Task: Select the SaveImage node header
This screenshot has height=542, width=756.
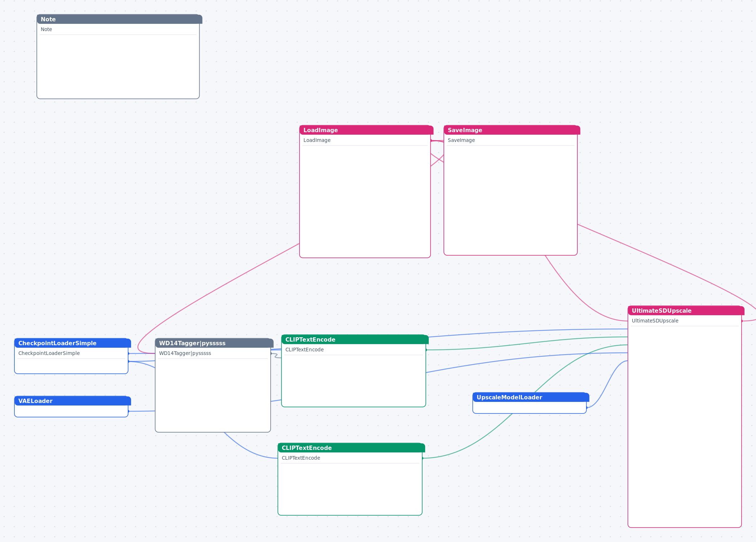Action: (x=512, y=130)
